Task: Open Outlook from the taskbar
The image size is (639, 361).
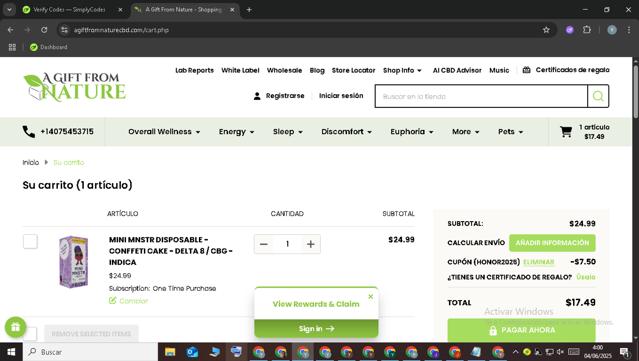Action: pos(192,352)
